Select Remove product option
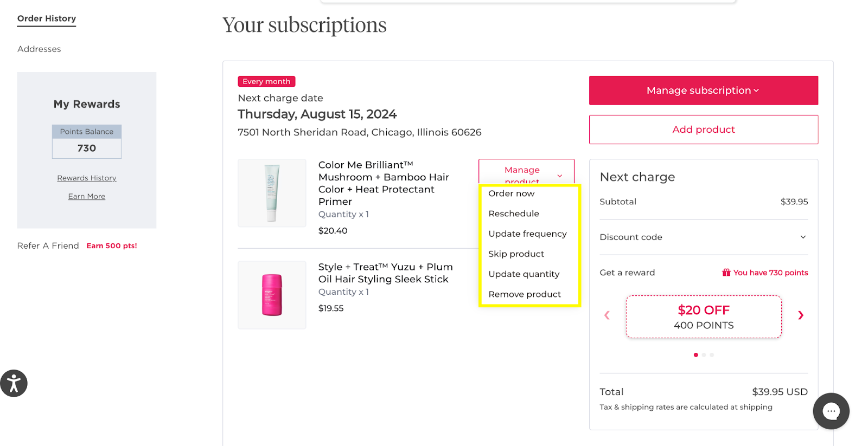 click(525, 294)
